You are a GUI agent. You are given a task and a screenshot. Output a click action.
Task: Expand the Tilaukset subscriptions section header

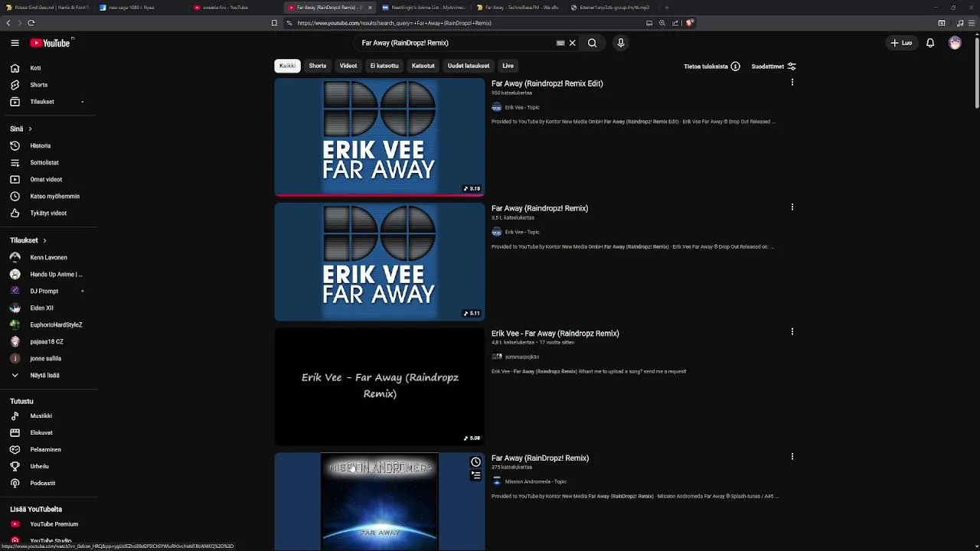click(28, 240)
